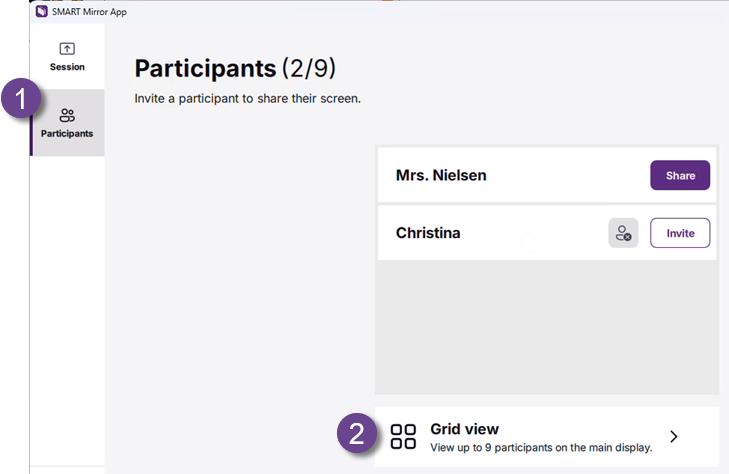Click the Grid view four-squares icon
This screenshot has height=474, width=729.
[403, 436]
